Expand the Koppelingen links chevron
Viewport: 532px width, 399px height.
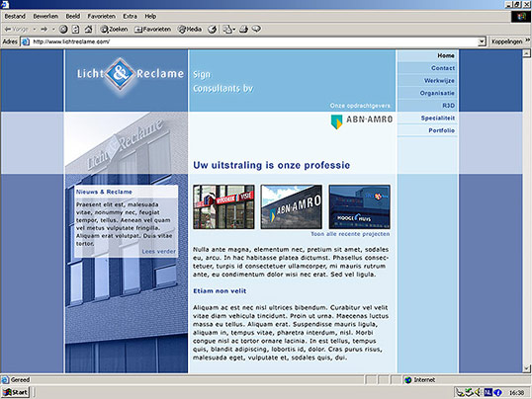point(528,40)
